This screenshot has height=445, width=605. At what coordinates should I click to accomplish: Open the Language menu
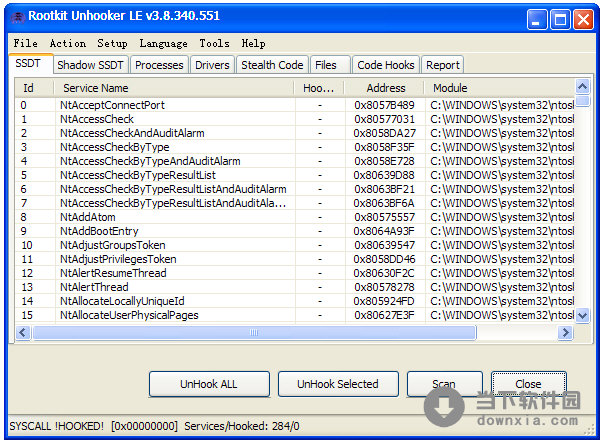point(163,43)
